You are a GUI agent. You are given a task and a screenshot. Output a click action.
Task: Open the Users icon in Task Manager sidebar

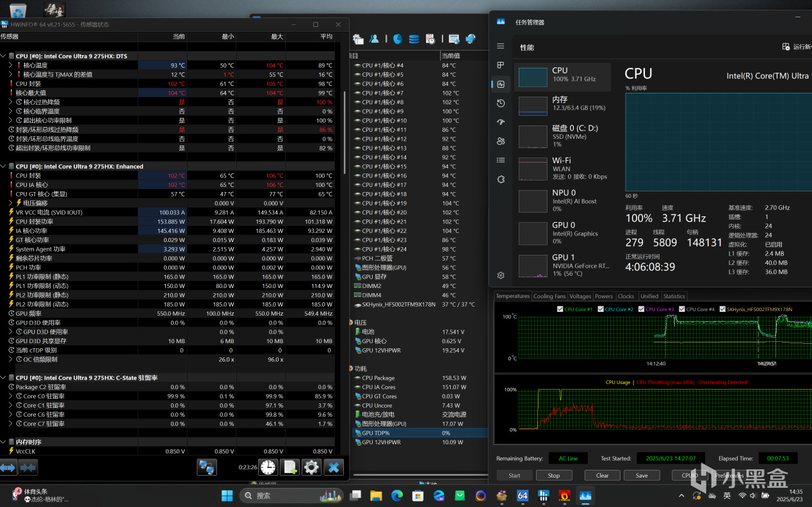point(501,141)
